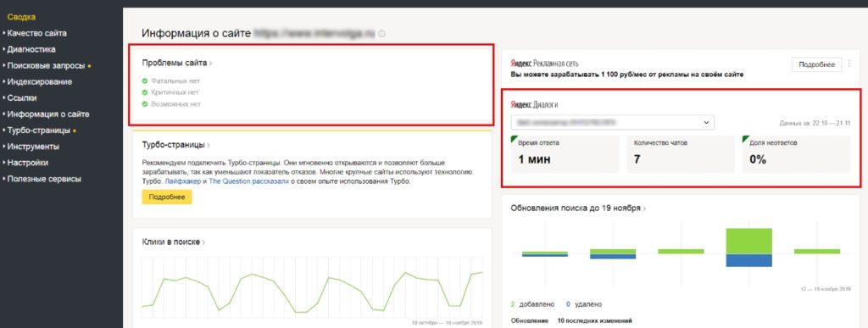Click yellow dot beside Поисковые запросы
Viewport: 868px width, 328px height.
tap(90, 66)
